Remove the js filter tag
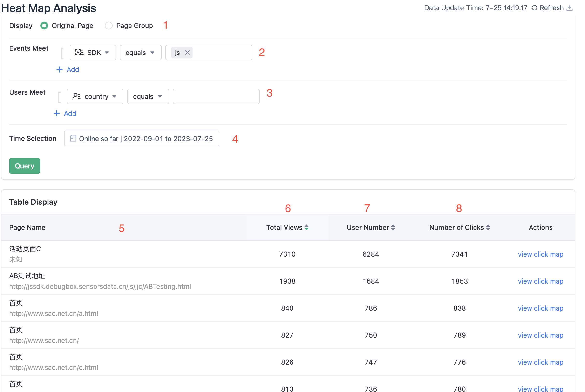This screenshot has width=585, height=392. click(187, 53)
